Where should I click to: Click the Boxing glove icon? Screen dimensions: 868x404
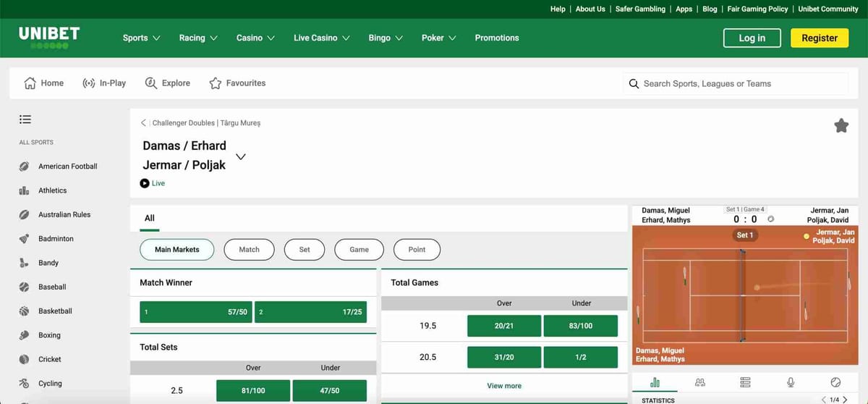coord(24,335)
